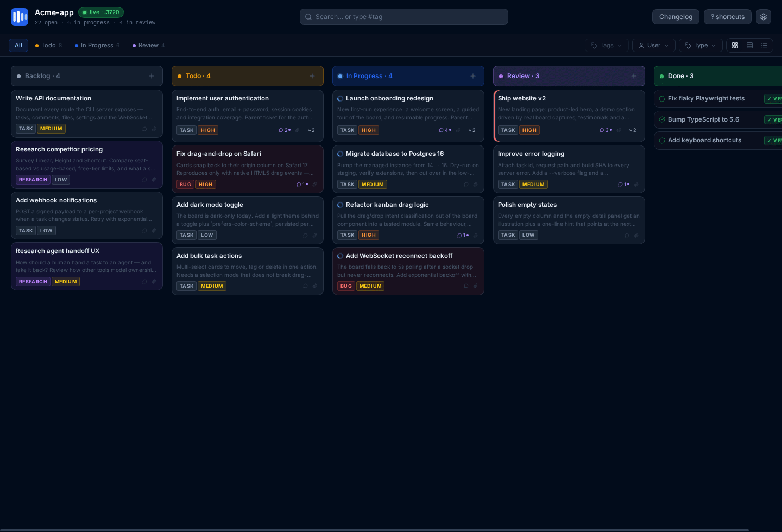This screenshot has height=532, width=782.
Task: Select the Review filter tab
Action: pyautogui.click(x=148, y=46)
